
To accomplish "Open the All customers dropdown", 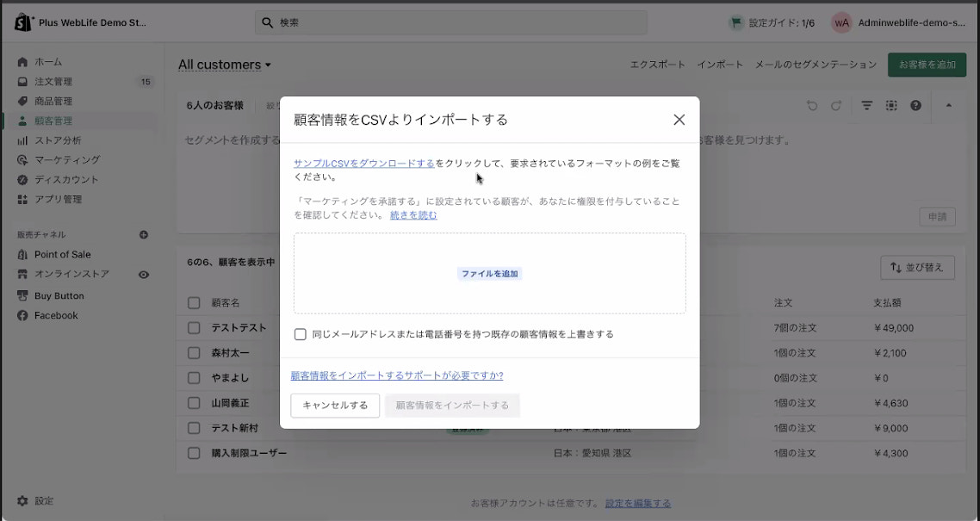I will point(225,65).
